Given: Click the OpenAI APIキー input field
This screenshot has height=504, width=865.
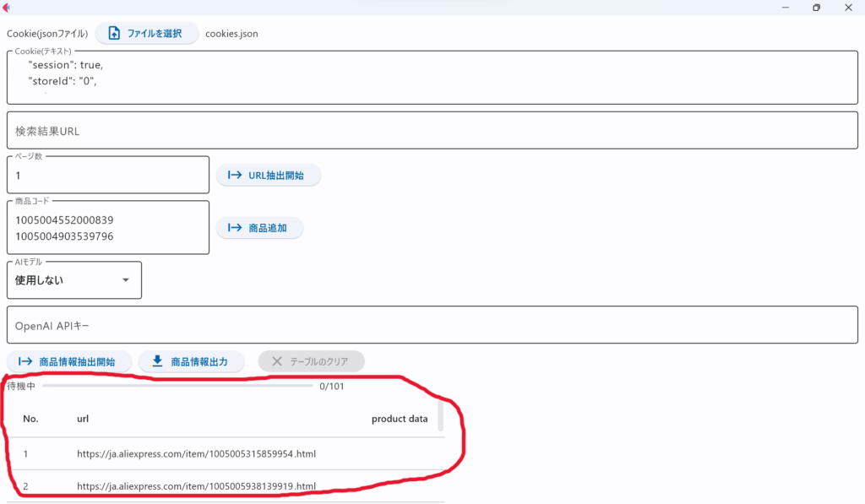Looking at the screenshot, I should (432, 325).
